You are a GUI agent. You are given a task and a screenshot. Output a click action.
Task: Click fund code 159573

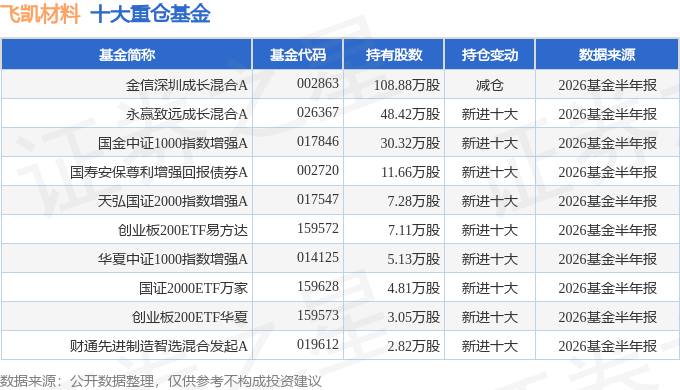click(318, 316)
